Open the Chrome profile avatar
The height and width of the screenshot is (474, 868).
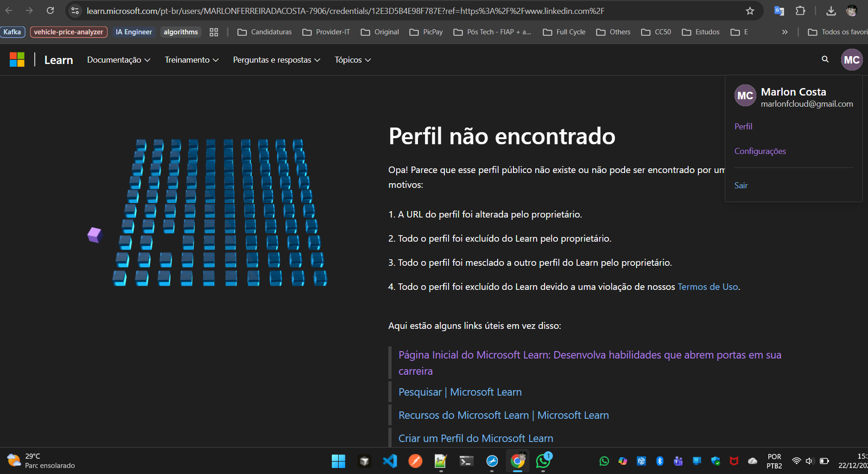coord(852,11)
